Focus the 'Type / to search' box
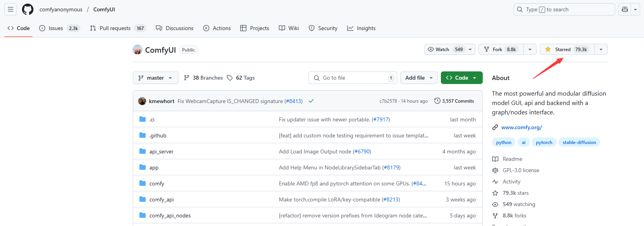 (564, 9)
